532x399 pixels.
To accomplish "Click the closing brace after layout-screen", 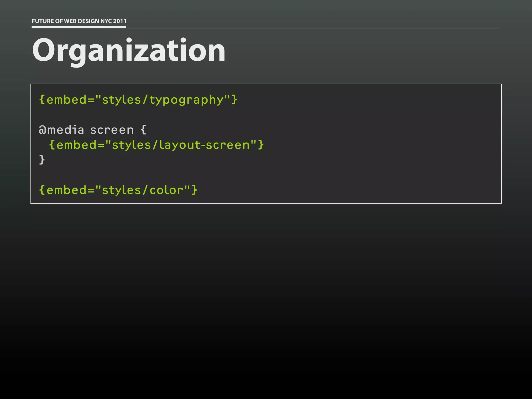I will pyautogui.click(x=261, y=144).
